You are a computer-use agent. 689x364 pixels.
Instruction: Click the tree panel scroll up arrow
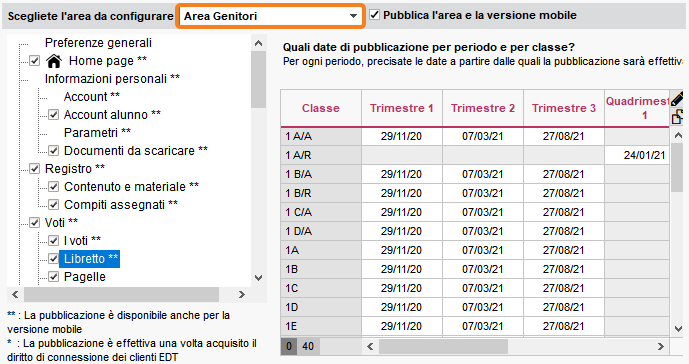click(x=258, y=43)
